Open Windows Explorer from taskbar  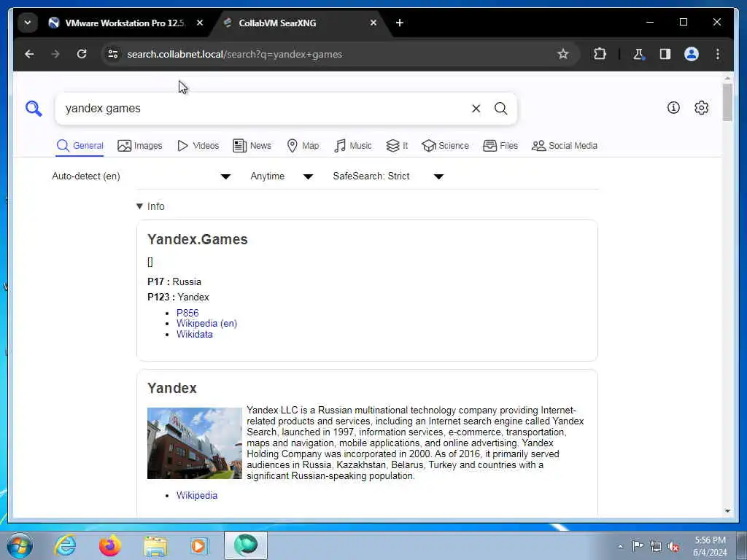[155, 546]
